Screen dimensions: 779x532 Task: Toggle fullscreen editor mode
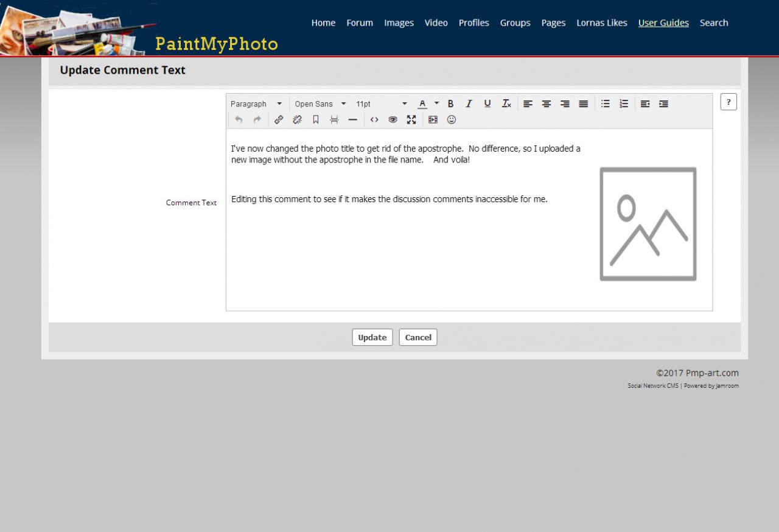pos(411,120)
